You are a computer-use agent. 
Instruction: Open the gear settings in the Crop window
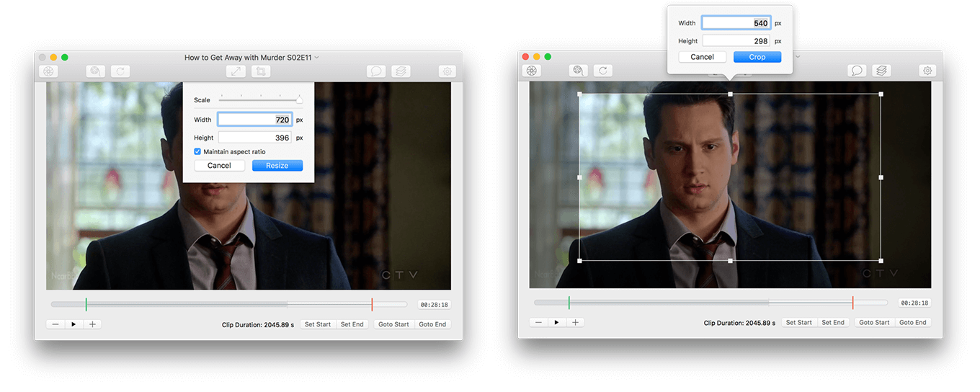[x=928, y=71]
